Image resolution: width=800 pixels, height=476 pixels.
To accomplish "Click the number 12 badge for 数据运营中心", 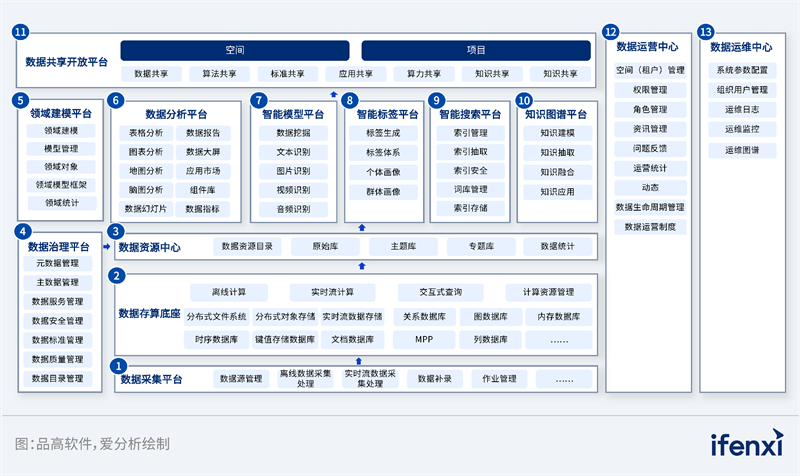I will tap(611, 32).
